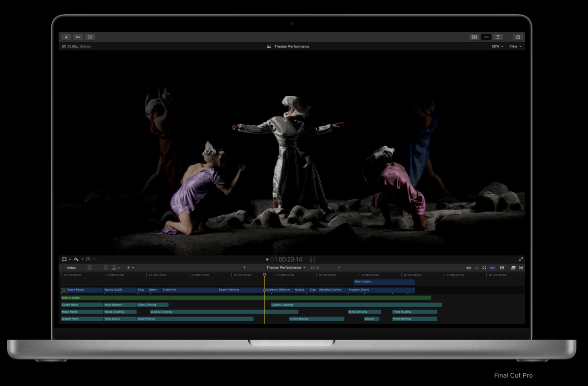The height and width of the screenshot is (386, 588).
Task: Open the Theater Performance timeline project dropdown
Action: [286, 268]
